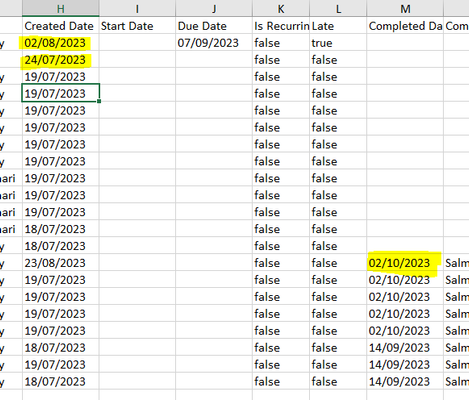469x400 pixels.
Task: Click the Due Date header cell
Action: coord(214,26)
